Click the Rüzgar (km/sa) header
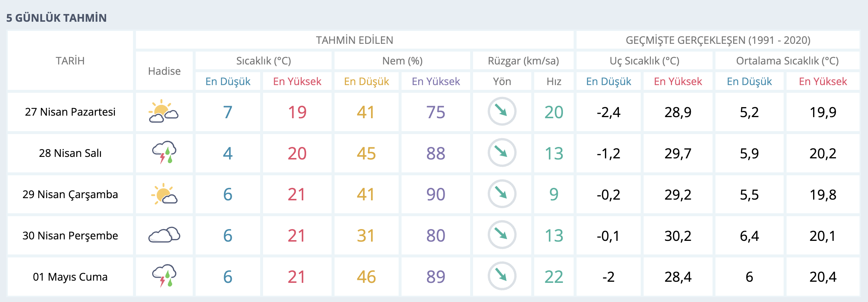 coord(523,61)
